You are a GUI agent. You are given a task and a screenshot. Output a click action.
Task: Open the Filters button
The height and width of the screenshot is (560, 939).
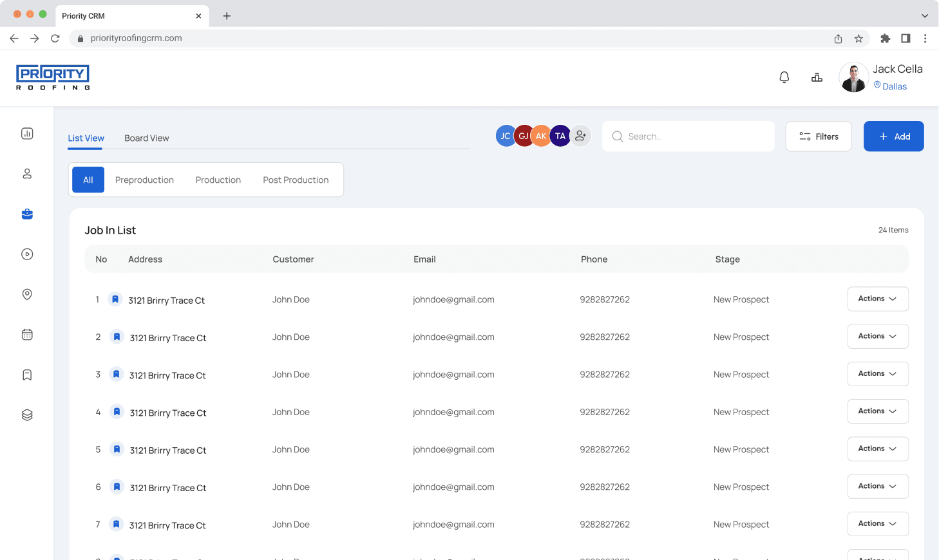click(x=819, y=136)
